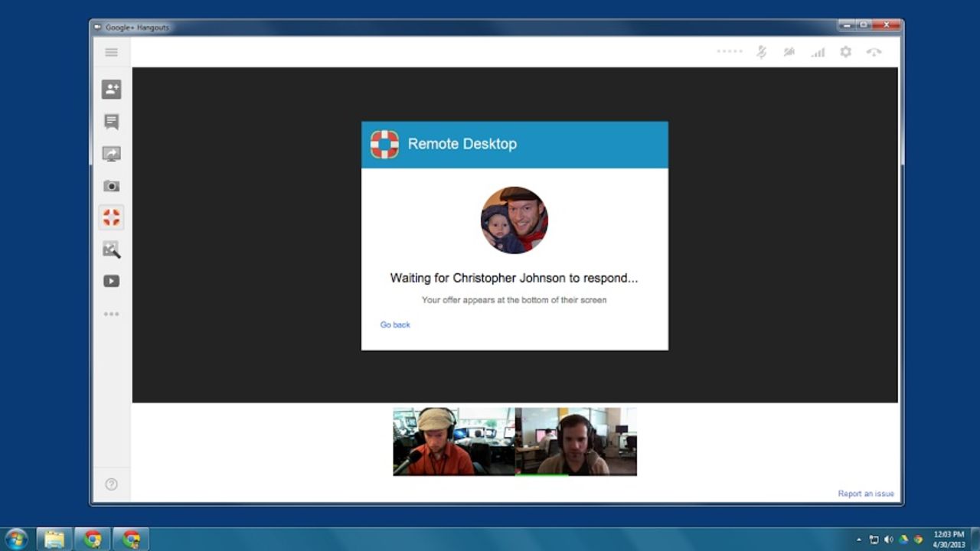The width and height of the screenshot is (980, 551).
Task: Select the Invite People icon
Action: coord(111,90)
